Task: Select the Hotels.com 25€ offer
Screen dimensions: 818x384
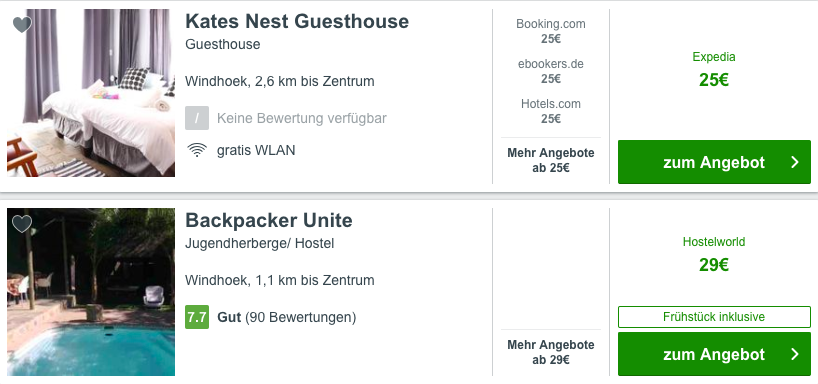Action: pyautogui.click(x=550, y=111)
